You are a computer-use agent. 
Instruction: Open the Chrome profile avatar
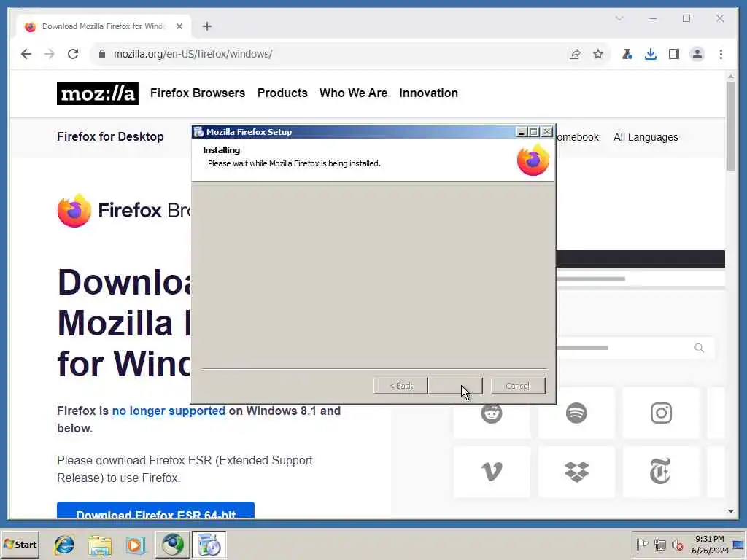[x=697, y=54]
